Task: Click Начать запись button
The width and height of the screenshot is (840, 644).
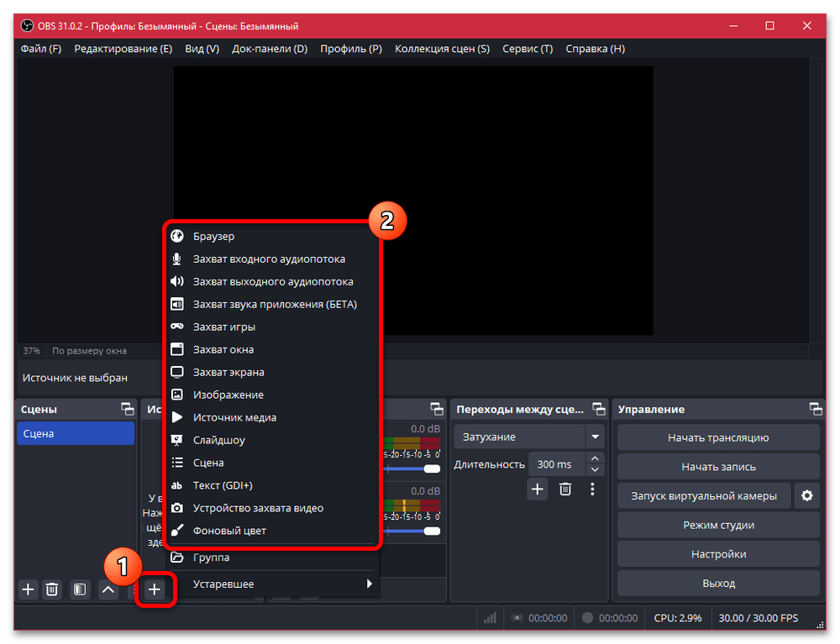Action: 718,467
